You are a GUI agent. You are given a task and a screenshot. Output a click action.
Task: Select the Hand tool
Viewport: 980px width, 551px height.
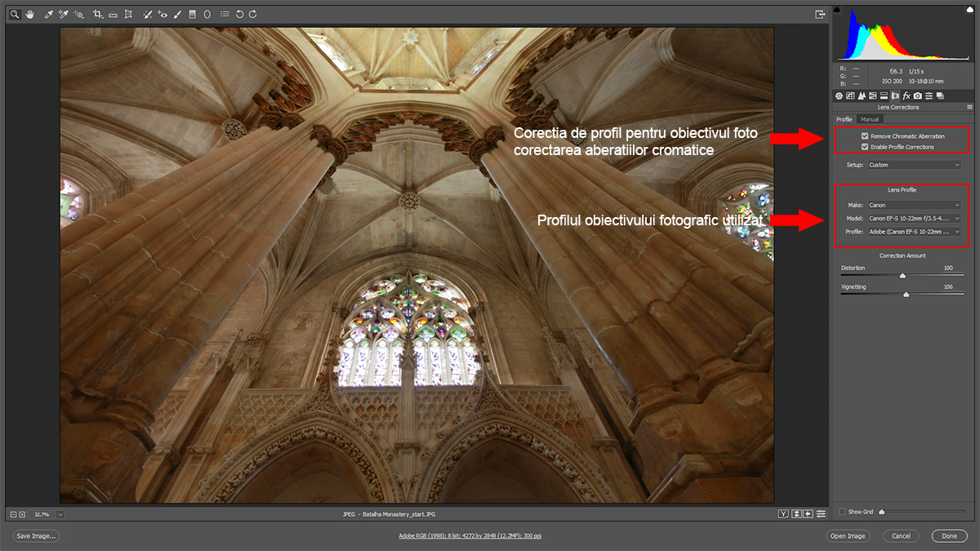(x=29, y=14)
